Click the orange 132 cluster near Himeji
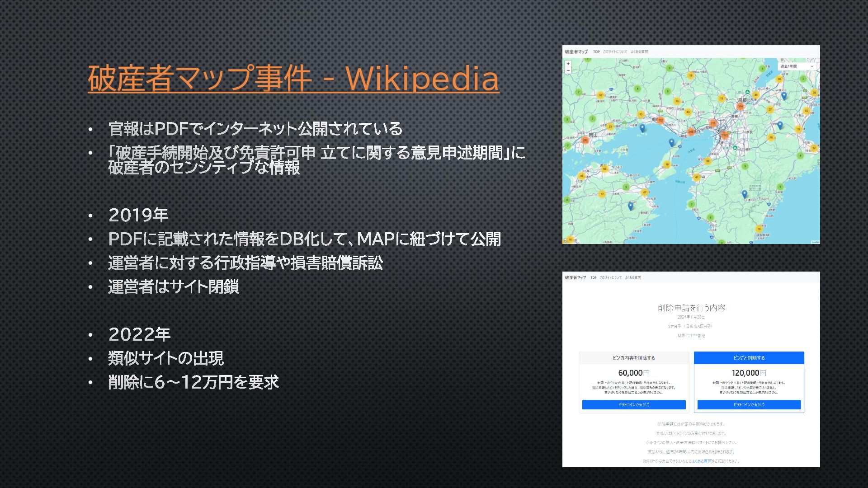Screen dimensions: 868x488 (x=660, y=120)
